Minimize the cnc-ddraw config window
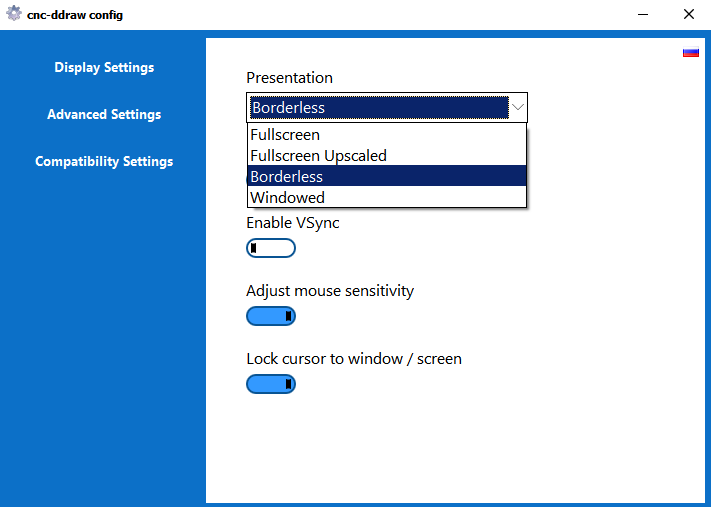This screenshot has width=711, height=507. pos(641,15)
